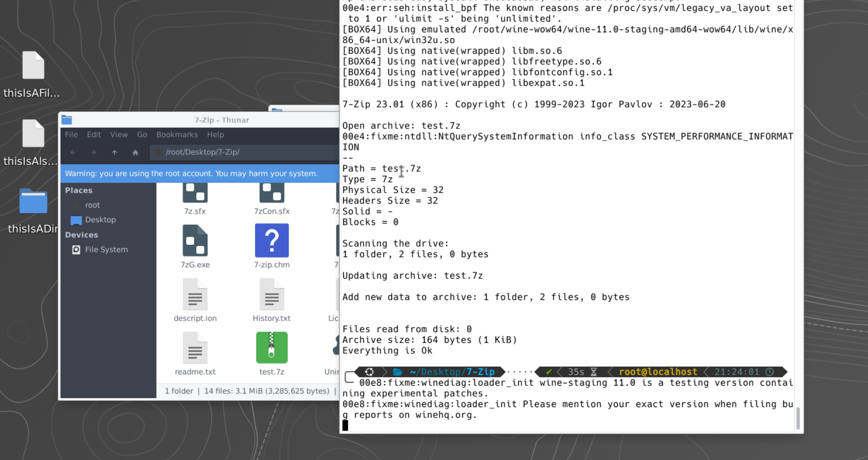Click the terminal window scrollbar

(798, 418)
